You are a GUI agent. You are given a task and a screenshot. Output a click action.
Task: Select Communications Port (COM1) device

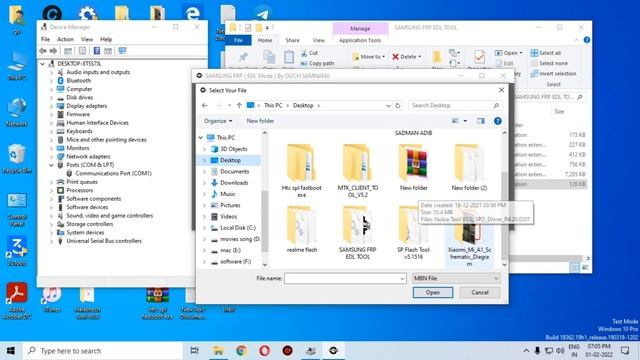tap(113, 173)
